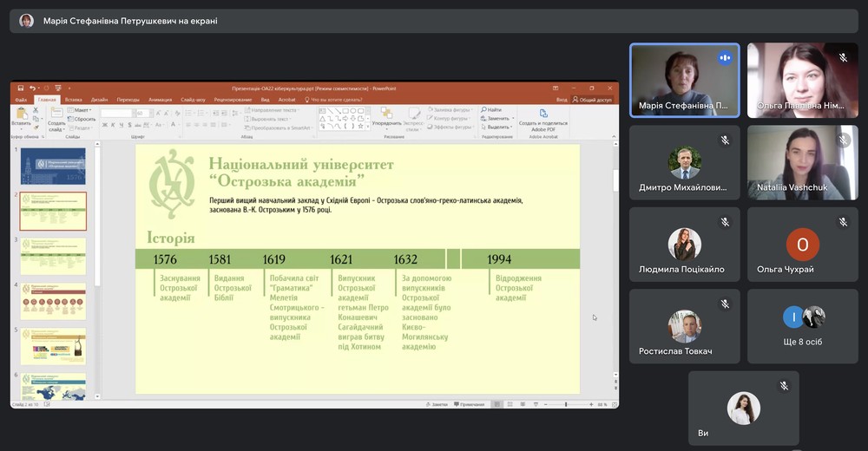868x451 pixels.
Task: Select slide 4 thumbnail in slide panel
Action: (x=53, y=301)
